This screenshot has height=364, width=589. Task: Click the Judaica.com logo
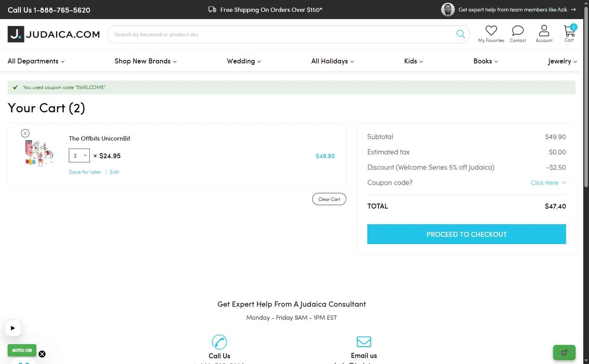pos(54,34)
